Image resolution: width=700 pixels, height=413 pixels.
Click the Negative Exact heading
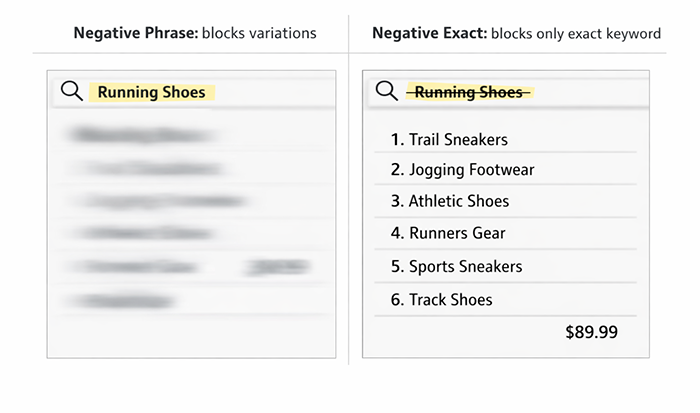[x=428, y=33]
